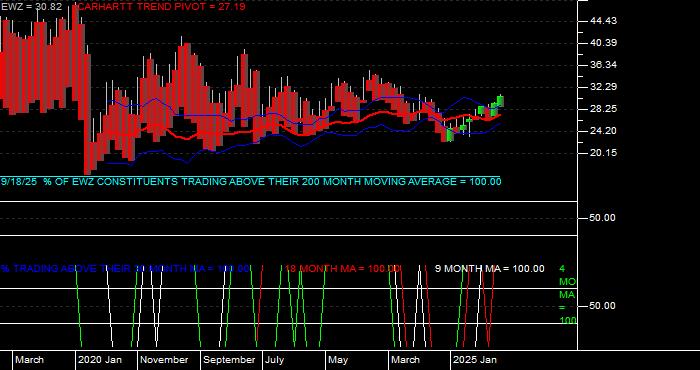
Task: Click the EWZ = 30.82 price label
Action: pos(31,7)
